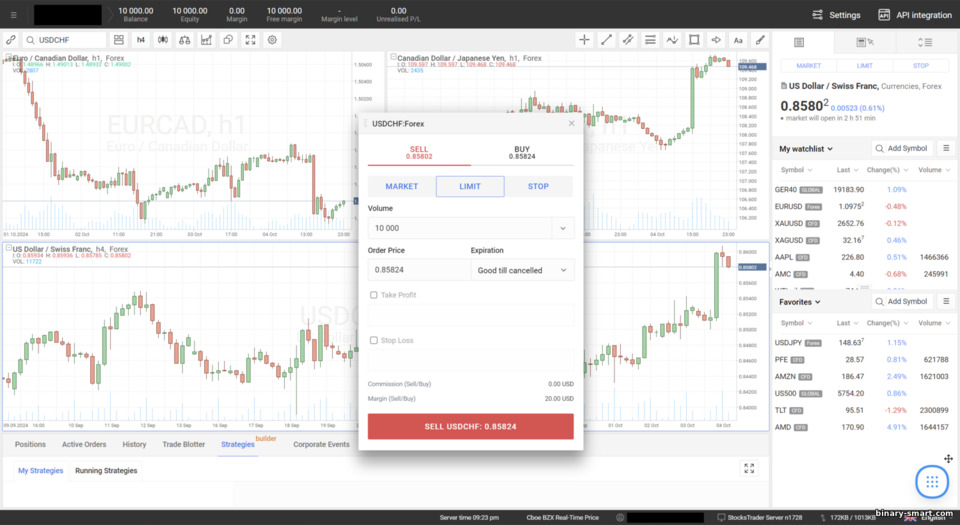Click the chain link chart sync icon

click(x=11, y=40)
